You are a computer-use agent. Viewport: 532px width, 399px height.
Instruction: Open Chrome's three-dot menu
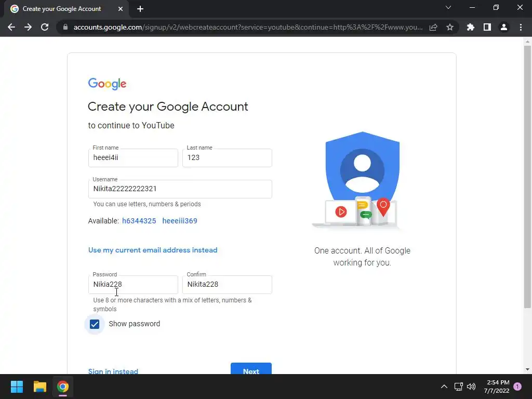521,27
